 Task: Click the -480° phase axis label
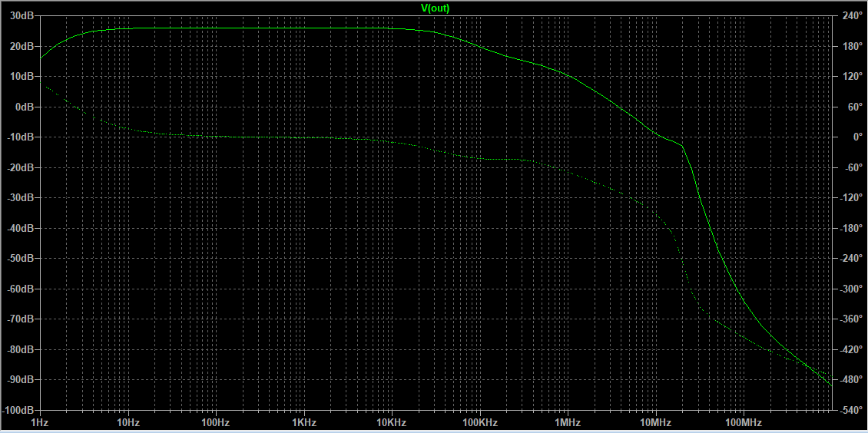coord(850,380)
